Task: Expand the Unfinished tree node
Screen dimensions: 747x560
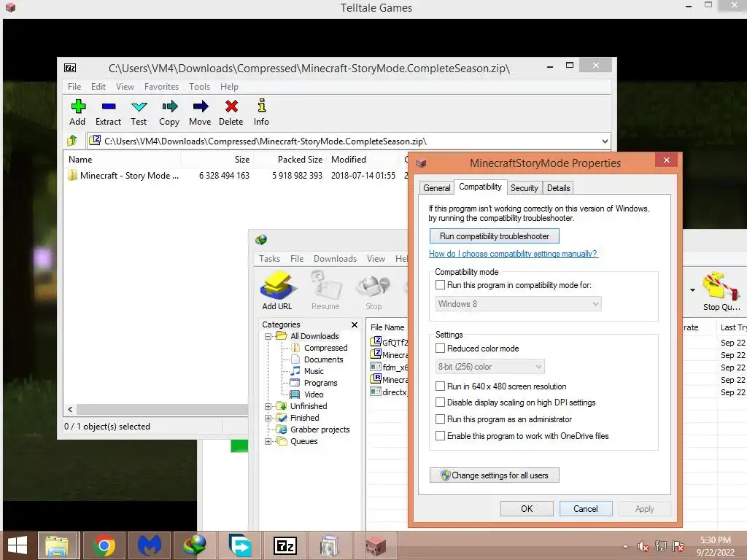Action: point(268,407)
